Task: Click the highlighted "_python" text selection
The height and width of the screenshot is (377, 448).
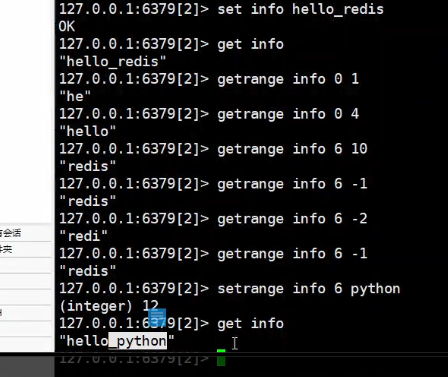Action: click(x=138, y=341)
